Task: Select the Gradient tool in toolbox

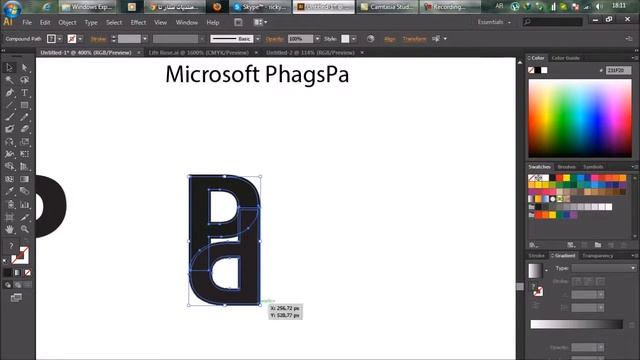Action: tap(24, 179)
